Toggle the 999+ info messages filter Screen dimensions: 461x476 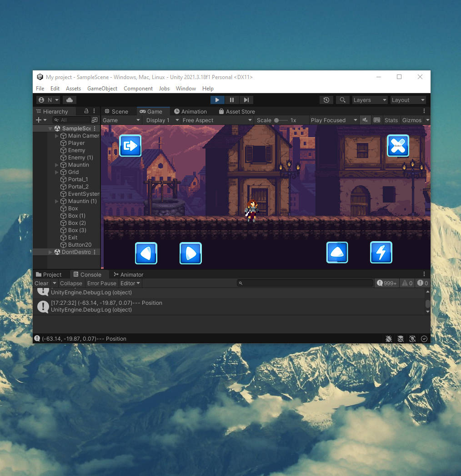pyautogui.click(x=386, y=283)
